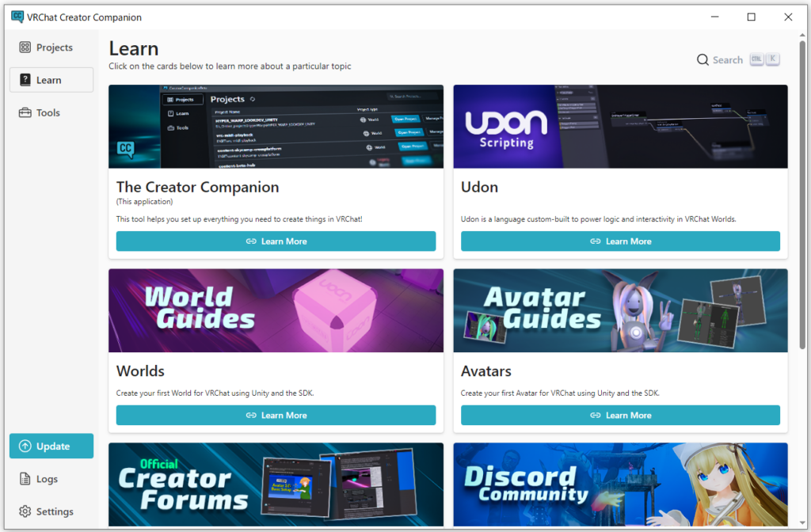811x532 pixels.
Task: Click the VRChat Creator Companion app icon
Action: click(17, 17)
